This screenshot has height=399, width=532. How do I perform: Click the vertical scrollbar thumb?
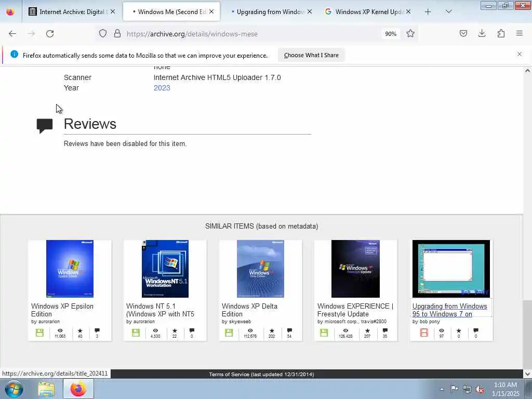[x=527, y=334]
